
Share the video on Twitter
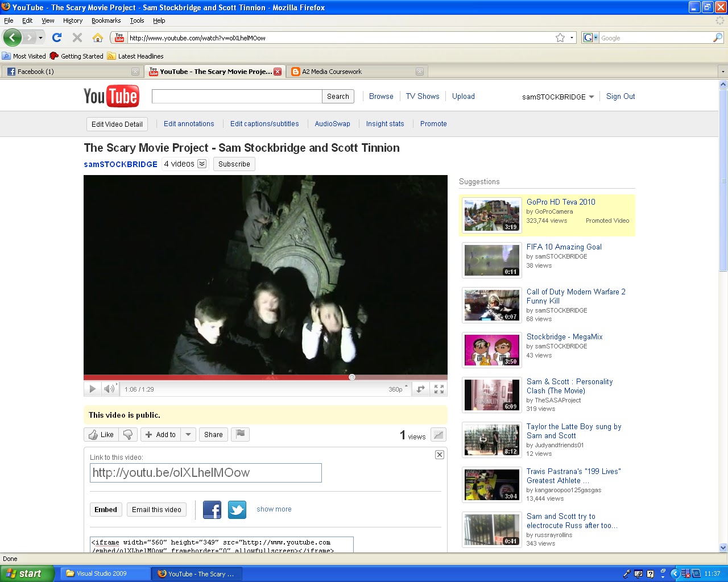pyautogui.click(x=237, y=510)
